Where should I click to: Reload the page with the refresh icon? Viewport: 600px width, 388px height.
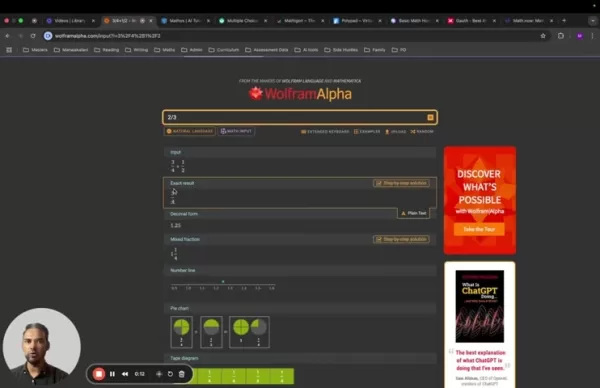coord(33,36)
